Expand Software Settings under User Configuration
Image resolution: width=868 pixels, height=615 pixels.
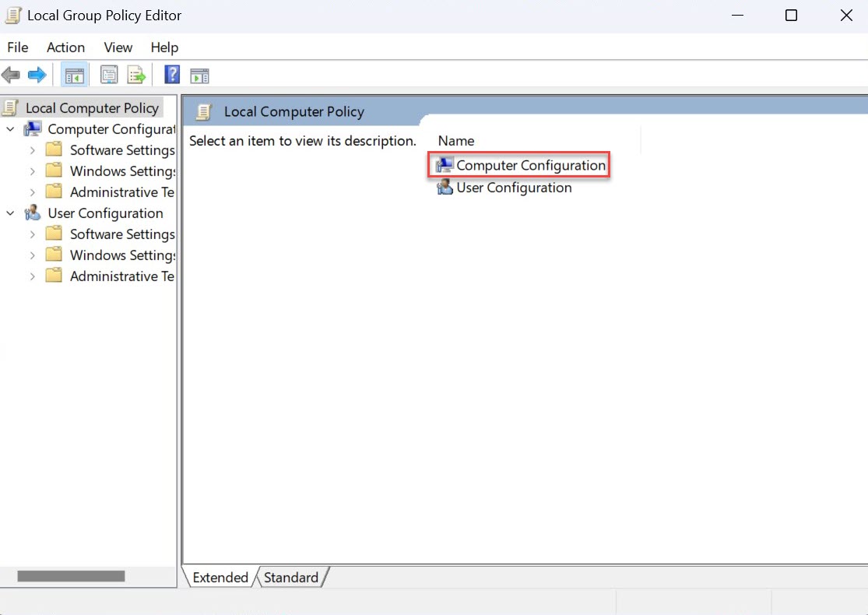[x=32, y=234]
